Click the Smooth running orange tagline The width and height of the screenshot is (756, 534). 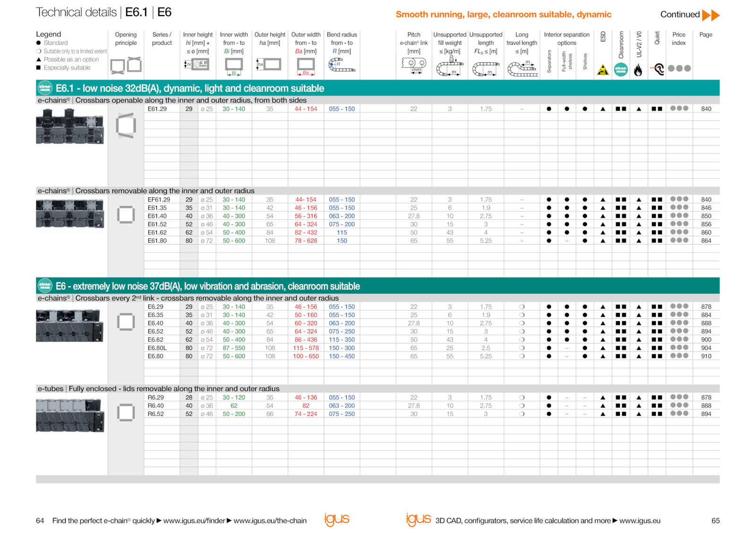(503, 15)
